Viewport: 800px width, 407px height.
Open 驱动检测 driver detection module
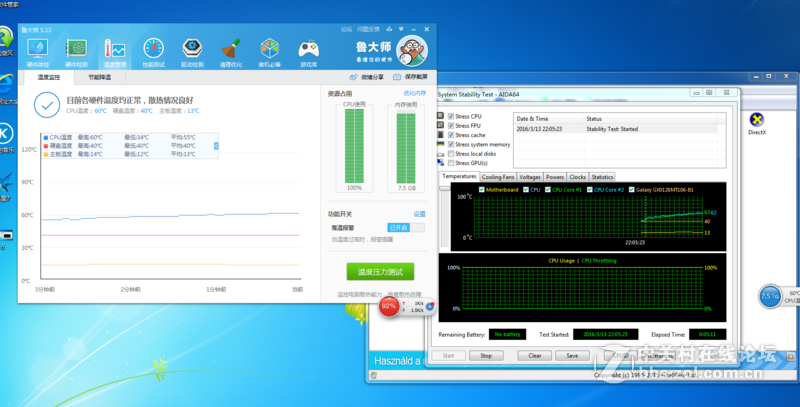click(192, 53)
